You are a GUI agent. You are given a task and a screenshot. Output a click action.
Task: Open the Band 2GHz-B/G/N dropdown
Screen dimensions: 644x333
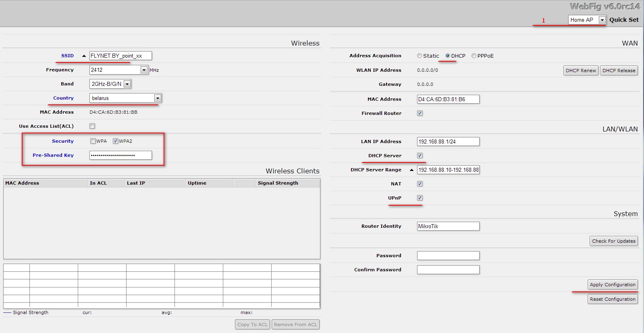point(110,84)
